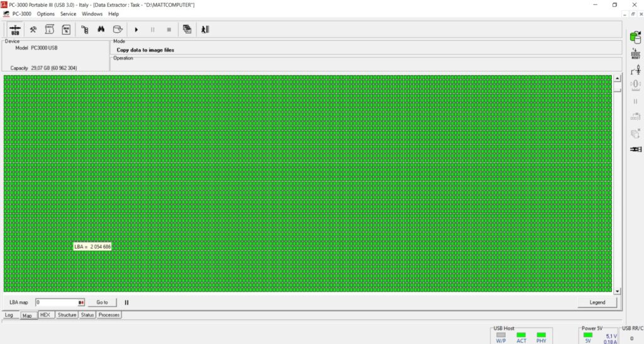Open the Help menu

(113, 14)
